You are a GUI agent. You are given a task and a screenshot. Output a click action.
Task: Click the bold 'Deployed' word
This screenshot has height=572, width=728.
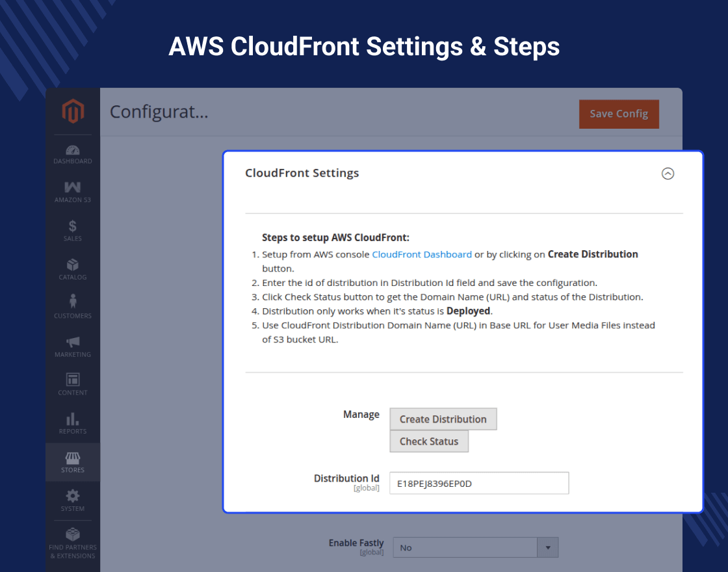468,311
